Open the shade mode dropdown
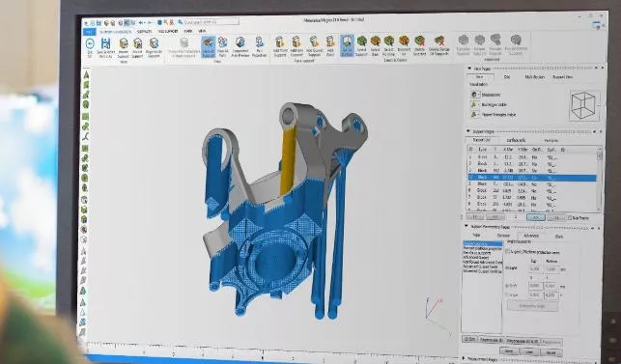 pos(475,95)
